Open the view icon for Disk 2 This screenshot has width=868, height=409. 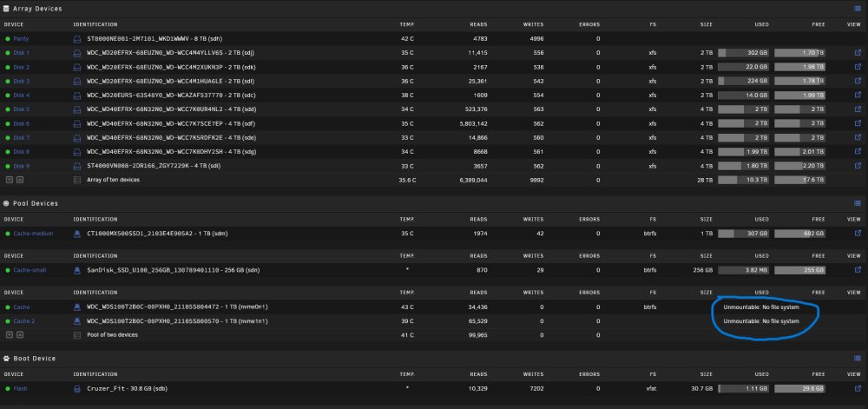pyautogui.click(x=858, y=66)
